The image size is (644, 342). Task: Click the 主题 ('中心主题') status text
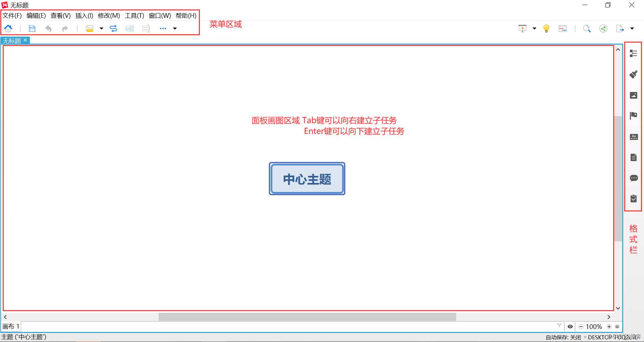point(24,337)
